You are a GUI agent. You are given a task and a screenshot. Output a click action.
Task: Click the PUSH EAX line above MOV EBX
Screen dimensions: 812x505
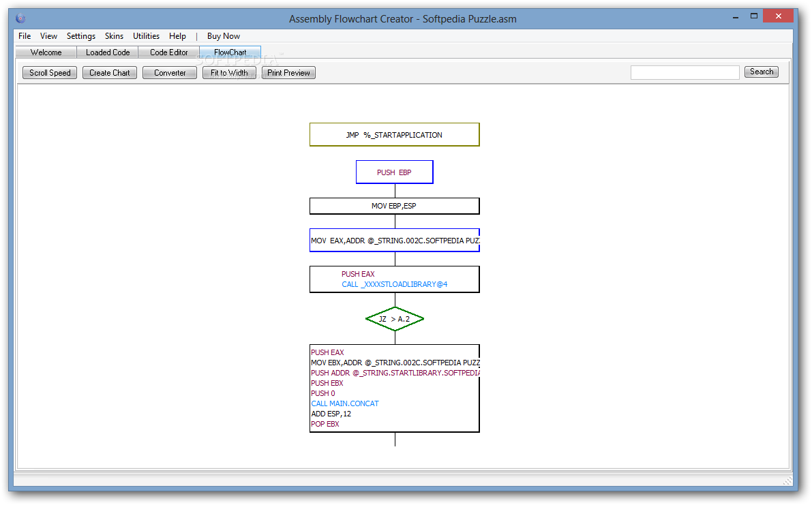point(327,352)
